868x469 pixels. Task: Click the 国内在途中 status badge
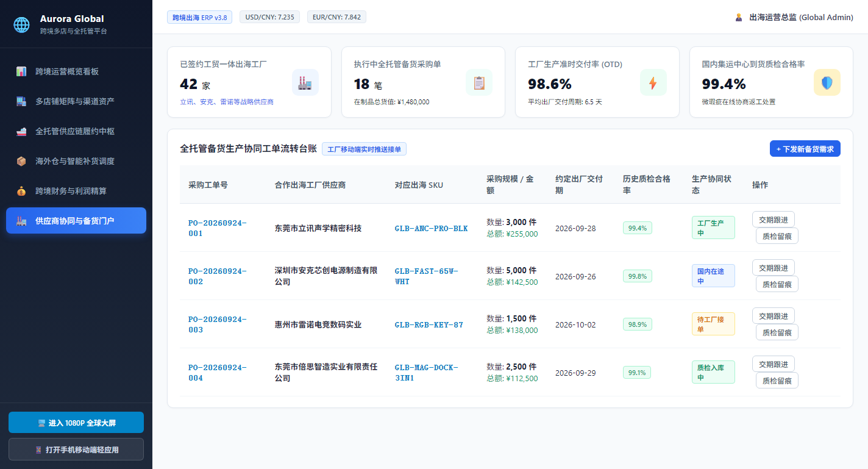(713, 276)
